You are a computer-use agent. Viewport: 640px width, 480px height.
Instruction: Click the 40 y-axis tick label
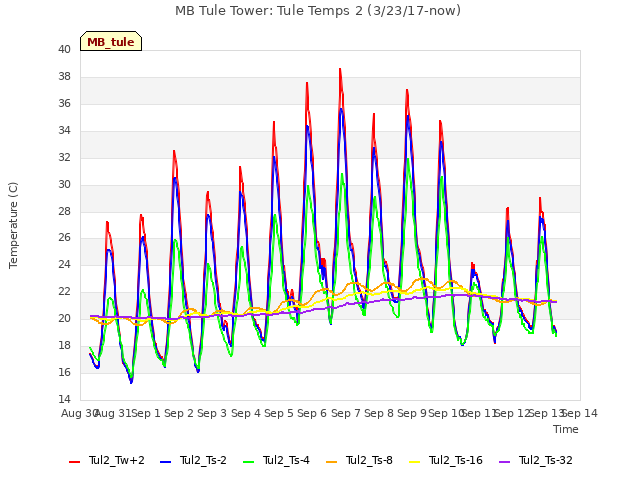[64, 49]
